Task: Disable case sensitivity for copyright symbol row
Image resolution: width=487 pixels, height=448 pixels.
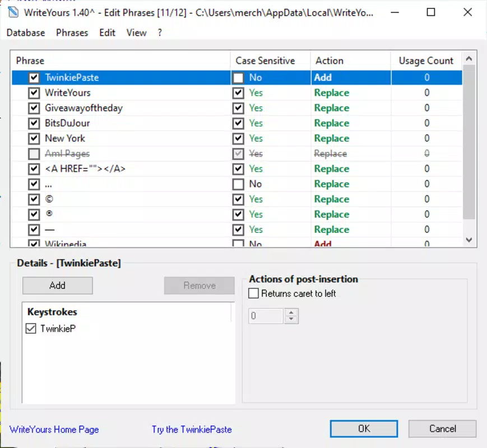Action: (238, 199)
